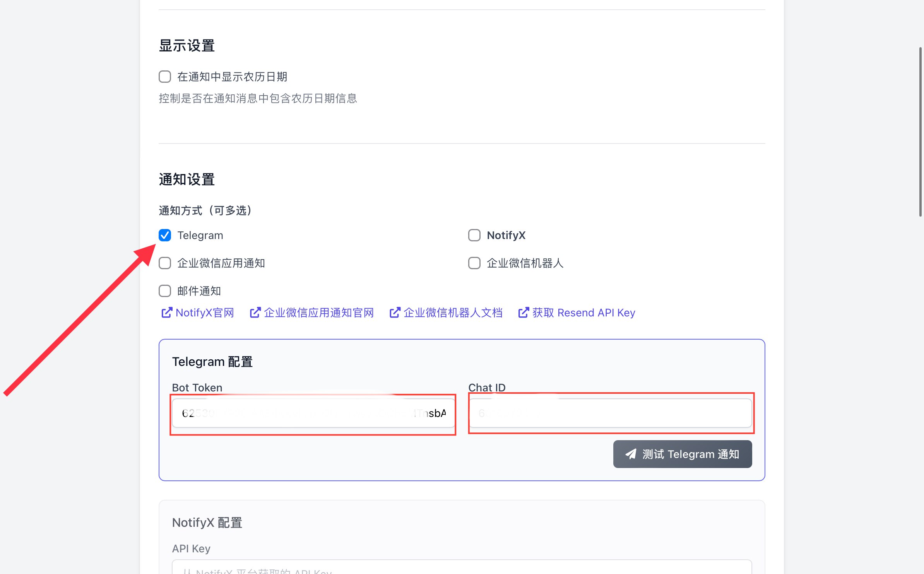Enable lunar date display checkbox
The height and width of the screenshot is (574, 924).
tap(165, 77)
